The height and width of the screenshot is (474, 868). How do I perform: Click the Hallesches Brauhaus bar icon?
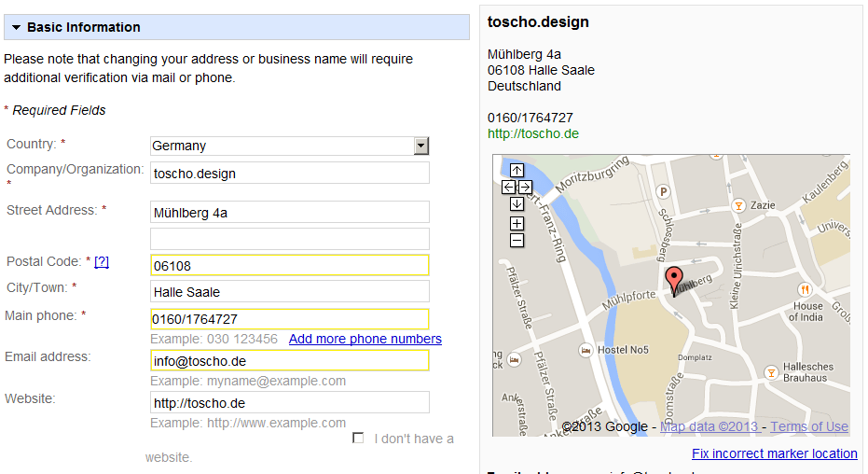[x=771, y=372]
